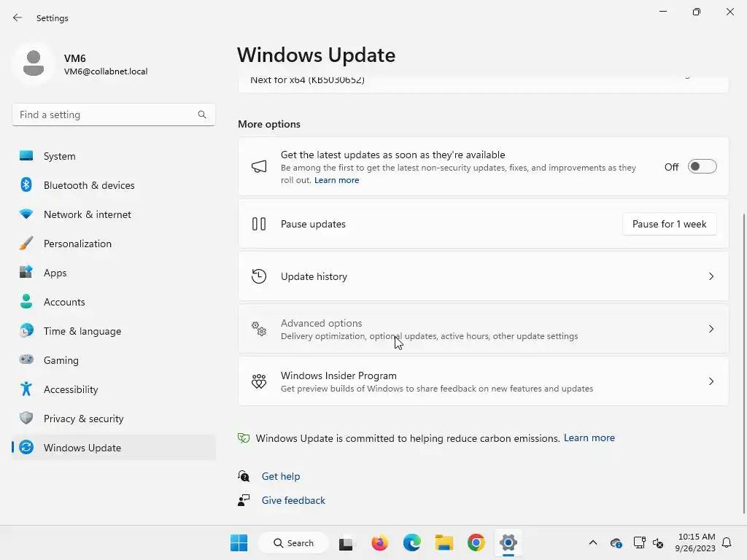747x560 pixels.
Task: Open the Get help link
Action: click(281, 476)
